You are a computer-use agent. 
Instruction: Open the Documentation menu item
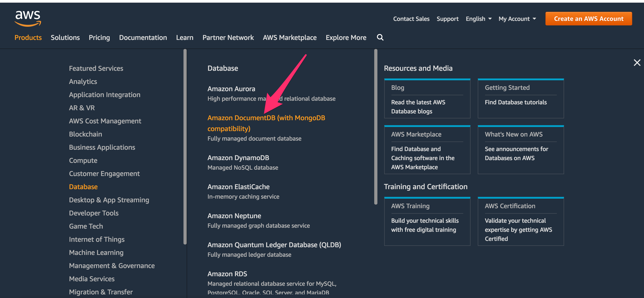[x=143, y=37]
